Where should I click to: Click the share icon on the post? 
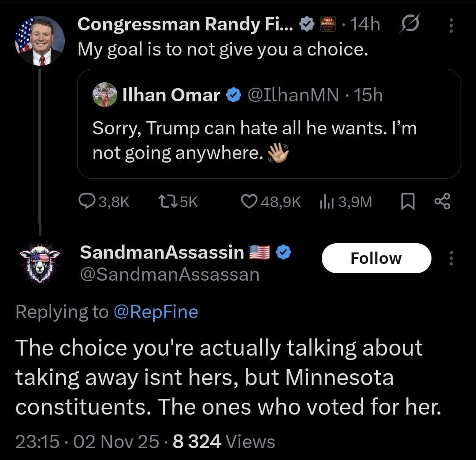click(442, 202)
